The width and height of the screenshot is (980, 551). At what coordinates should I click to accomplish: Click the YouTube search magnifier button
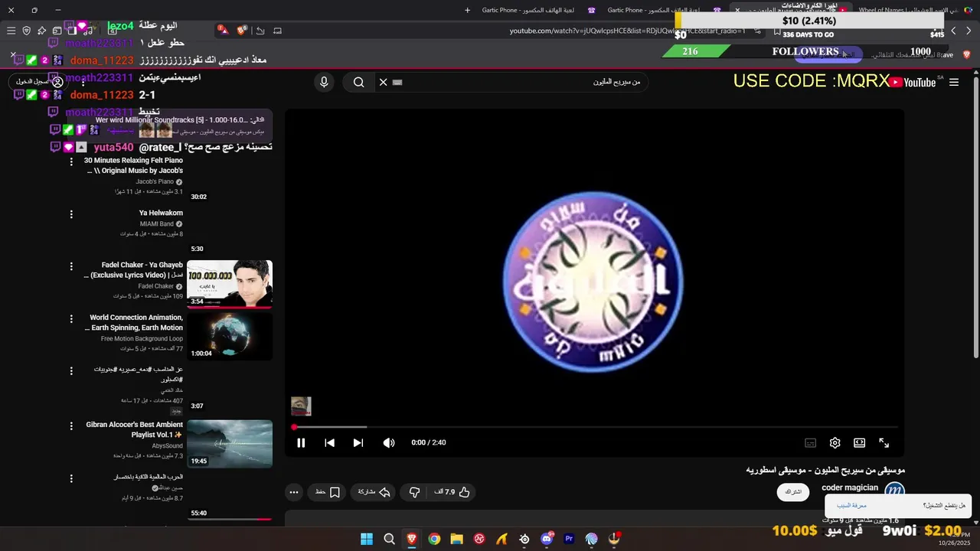pos(358,82)
